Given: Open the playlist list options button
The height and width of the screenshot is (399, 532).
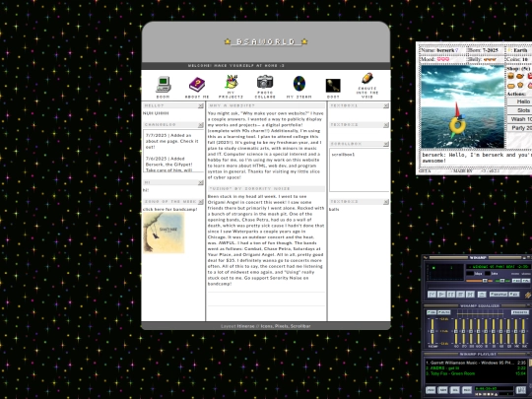Looking at the screenshot, I should (521, 390).
